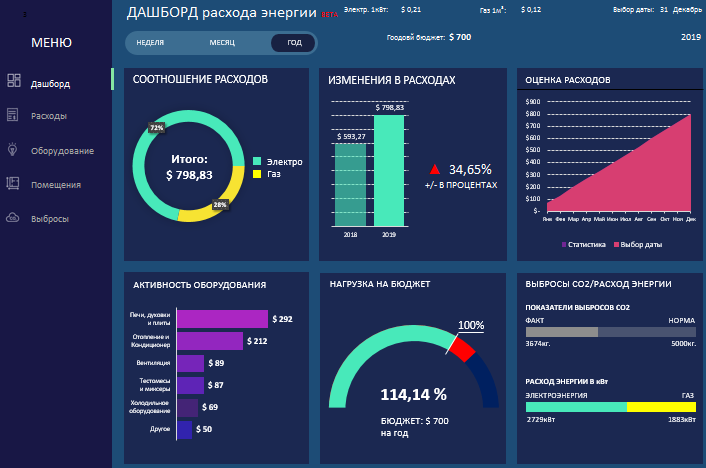Screen dimensions: 706x468
Task: Open the month selector showing Декабрь
Action: pyautogui.click(x=687, y=9)
